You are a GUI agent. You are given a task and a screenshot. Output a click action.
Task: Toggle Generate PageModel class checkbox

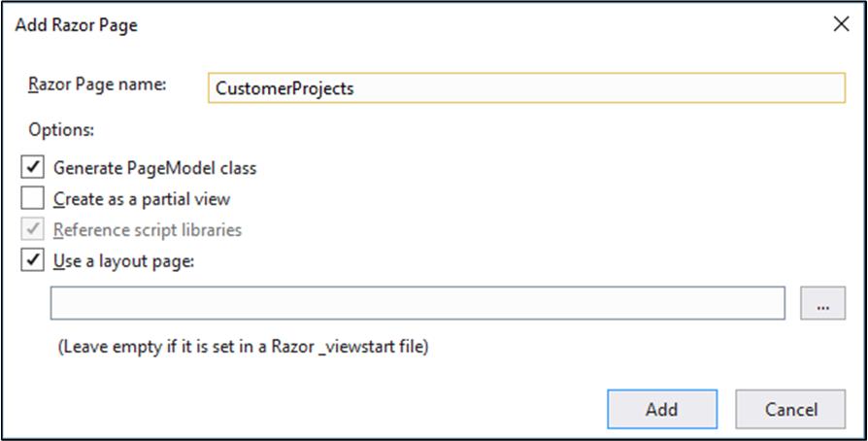(33, 167)
